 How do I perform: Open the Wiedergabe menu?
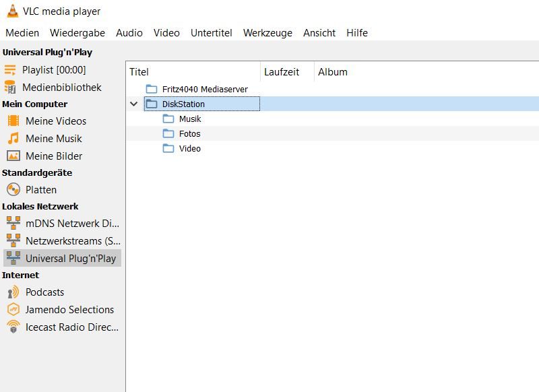pyautogui.click(x=77, y=33)
